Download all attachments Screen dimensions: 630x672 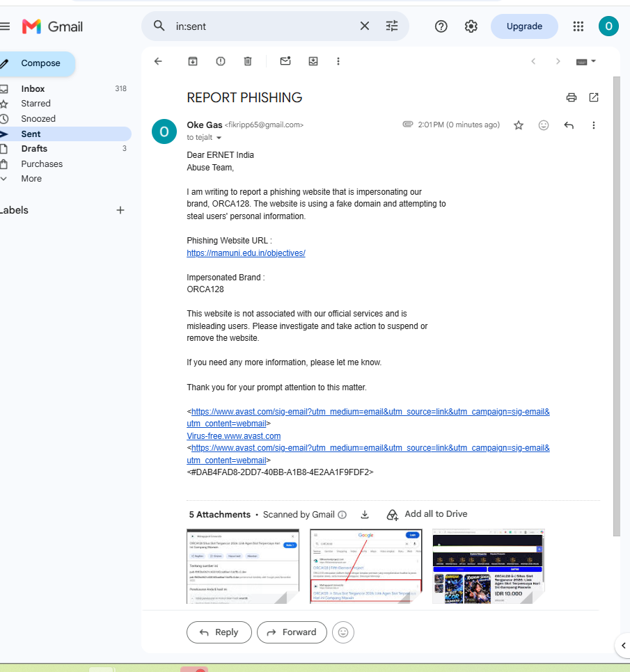[x=365, y=514]
